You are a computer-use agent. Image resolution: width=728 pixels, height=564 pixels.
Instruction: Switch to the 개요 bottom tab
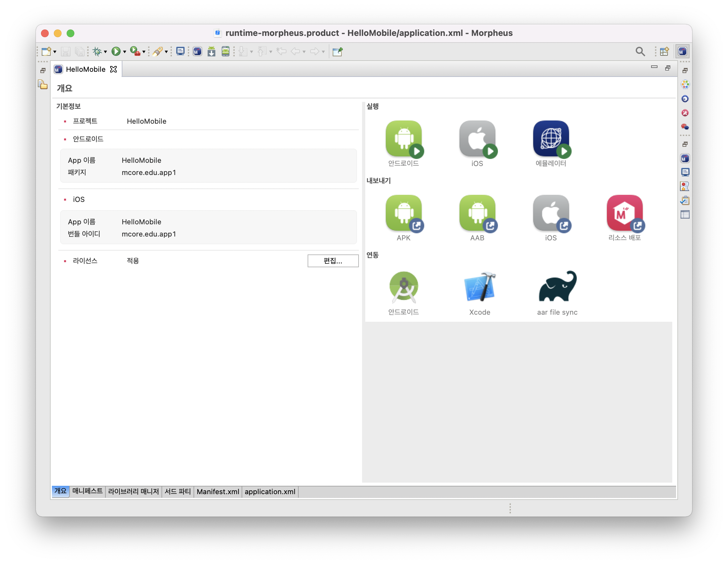[60, 491]
